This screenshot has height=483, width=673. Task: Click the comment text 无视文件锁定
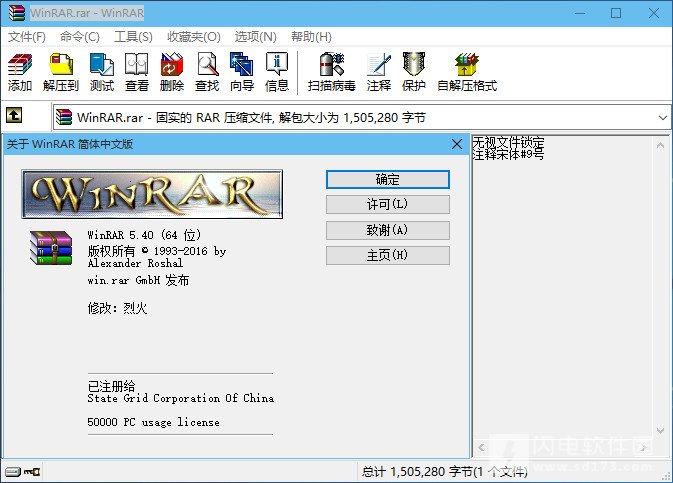click(508, 142)
